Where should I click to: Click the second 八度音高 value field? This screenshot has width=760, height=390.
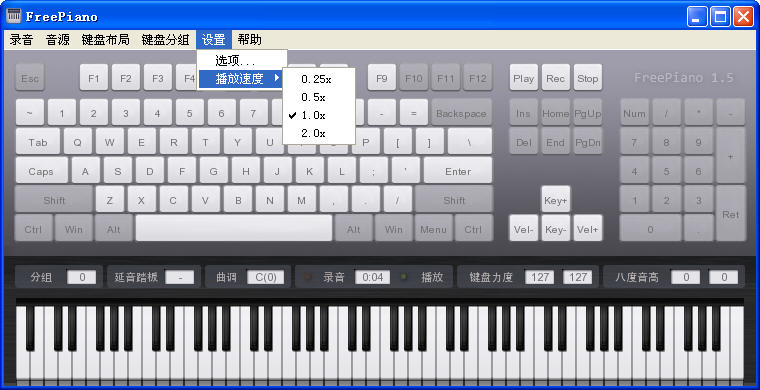[724, 277]
